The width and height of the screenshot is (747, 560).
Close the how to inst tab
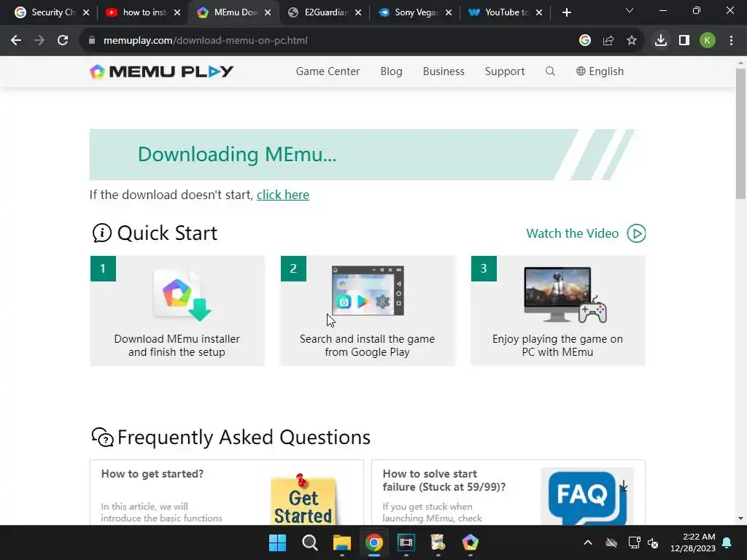(x=177, y=12)
